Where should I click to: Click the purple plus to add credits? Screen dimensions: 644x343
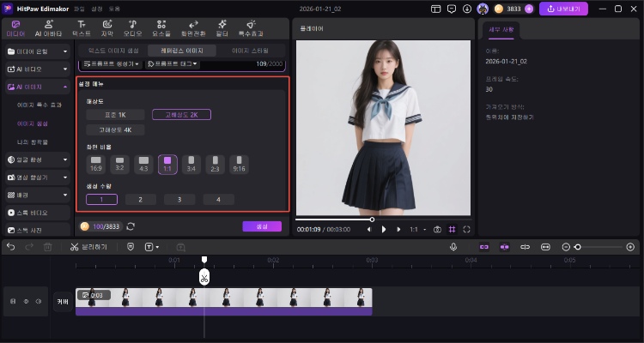tap(529, 9)
